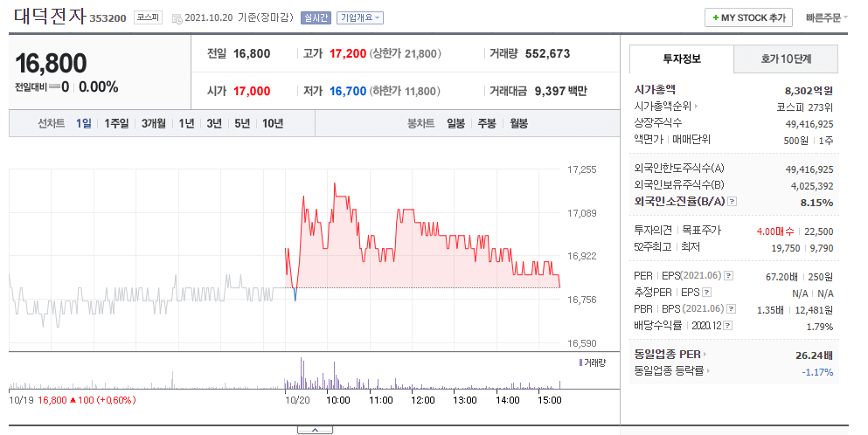Click the MY STOCK 추가 button

tap(749, 17)
